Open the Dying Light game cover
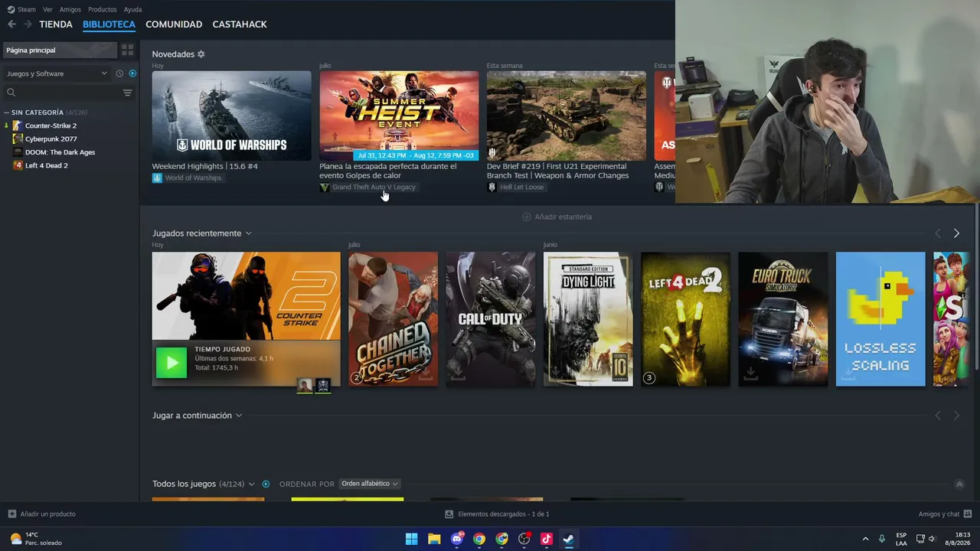The image size is (980, 551). coord(588,319)
